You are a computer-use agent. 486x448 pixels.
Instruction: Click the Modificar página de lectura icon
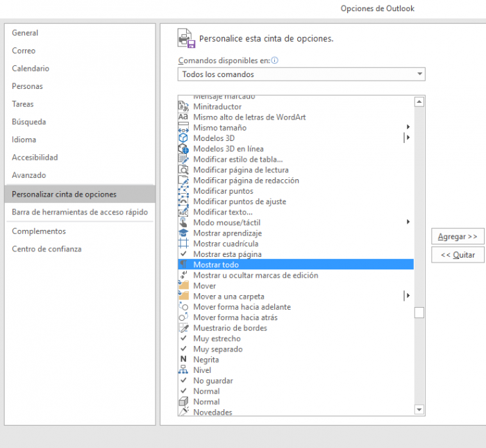183,169
